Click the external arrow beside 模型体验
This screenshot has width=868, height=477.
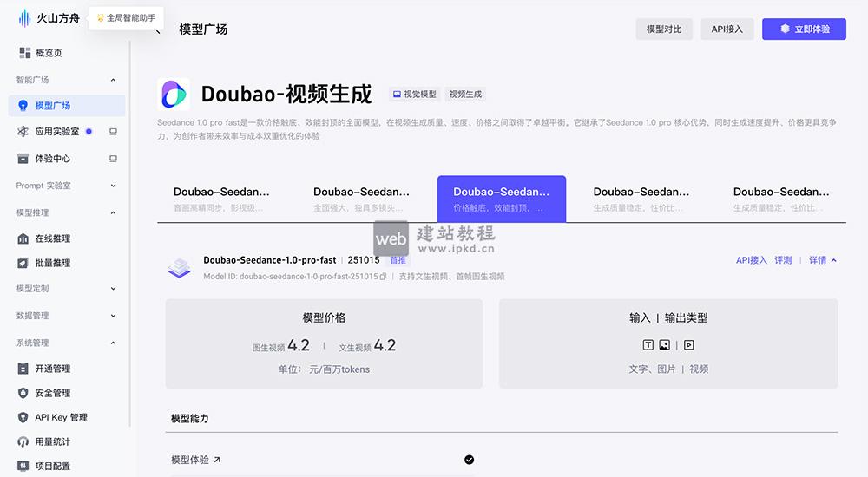click(217, 460)
